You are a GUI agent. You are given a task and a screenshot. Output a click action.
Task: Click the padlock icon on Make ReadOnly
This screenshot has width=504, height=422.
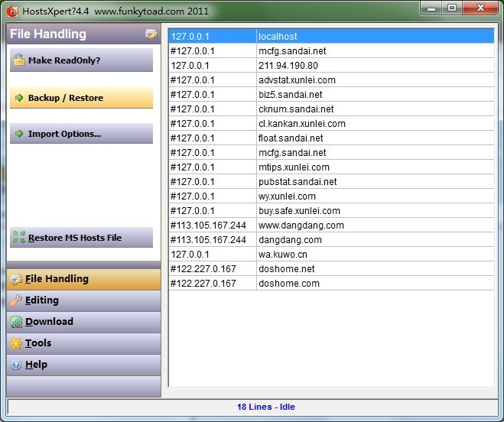click(x=18, y=60)
